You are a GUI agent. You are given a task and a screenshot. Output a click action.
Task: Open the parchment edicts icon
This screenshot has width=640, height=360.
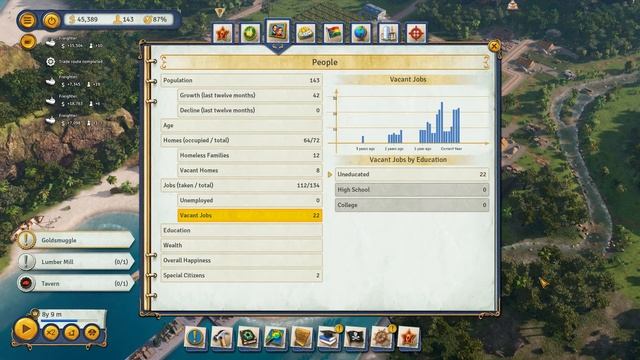[x=302, y=338]
